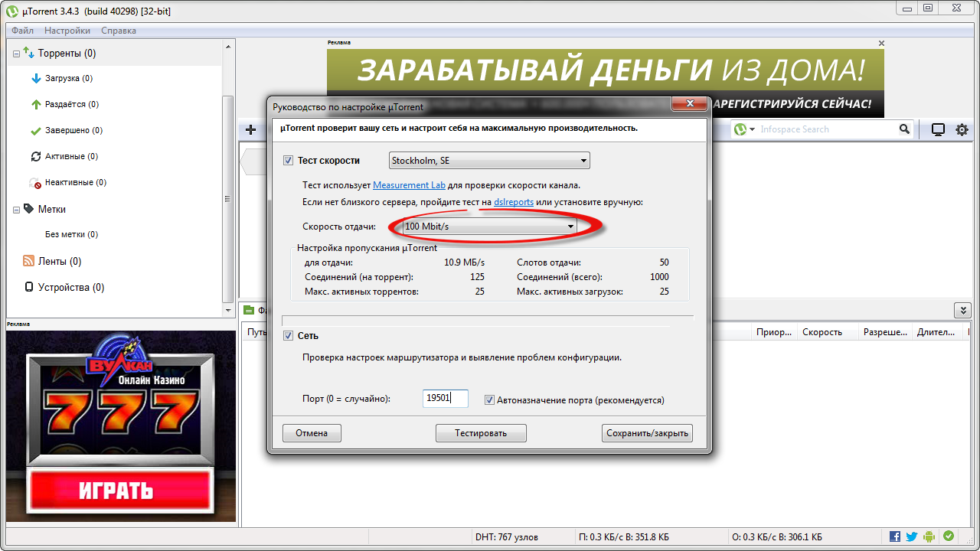The width and height of the screenshot is (980, 551).
Task: Open preferences via the gear icon
Action: [962, 130]
